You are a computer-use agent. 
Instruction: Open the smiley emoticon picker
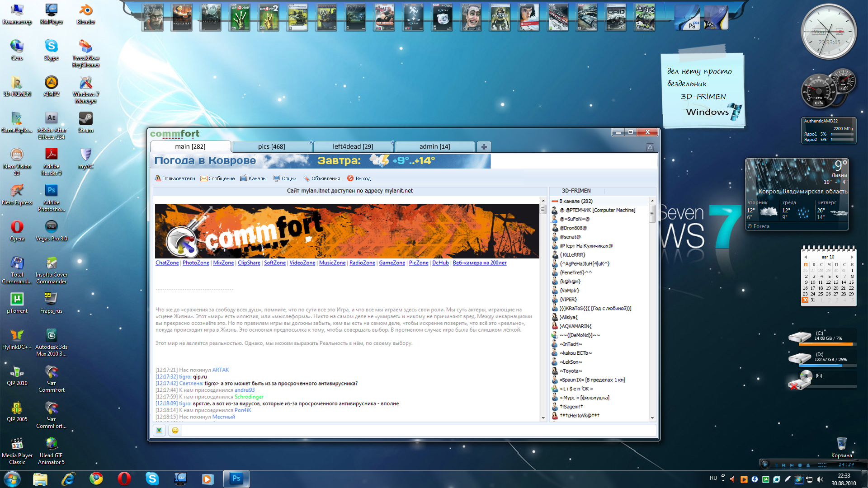(x=175, y=430)
